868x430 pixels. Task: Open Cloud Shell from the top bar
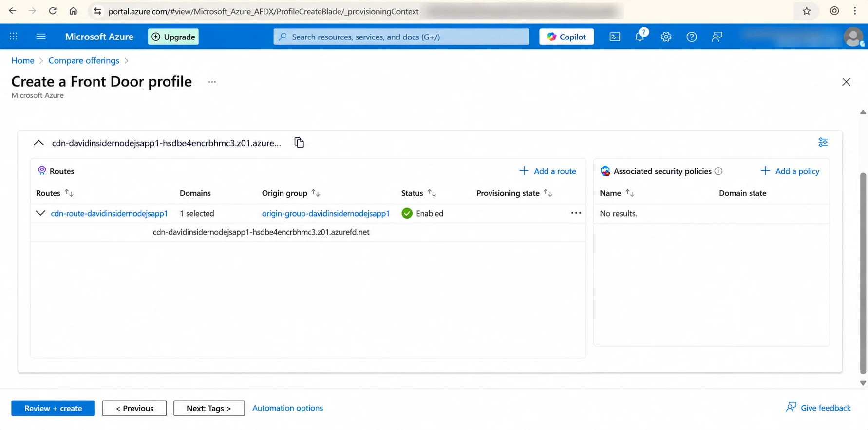[615, 37]
